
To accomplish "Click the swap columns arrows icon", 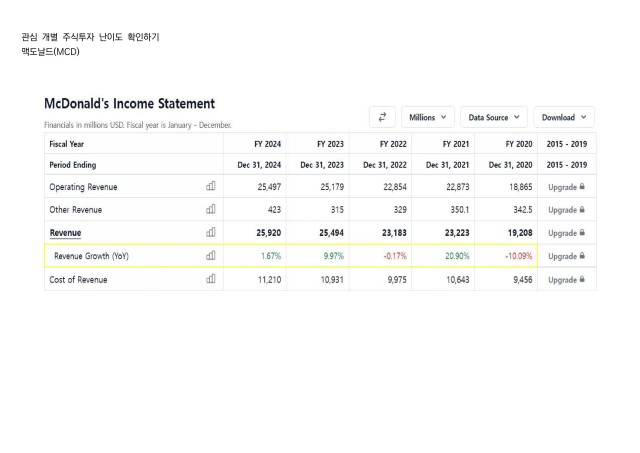I will tap(382, 117).
